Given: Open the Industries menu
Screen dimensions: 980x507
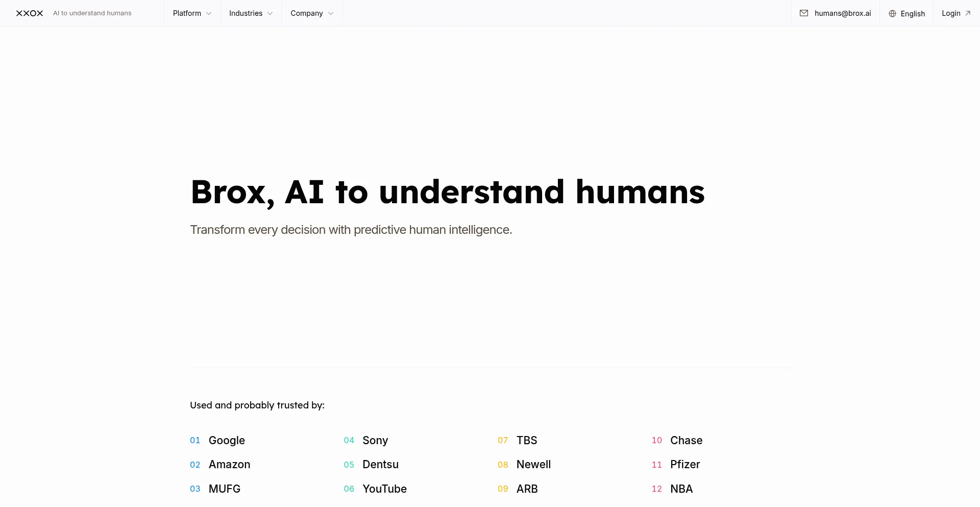Looking at the screenshot, I should click(x=251, y=13).
